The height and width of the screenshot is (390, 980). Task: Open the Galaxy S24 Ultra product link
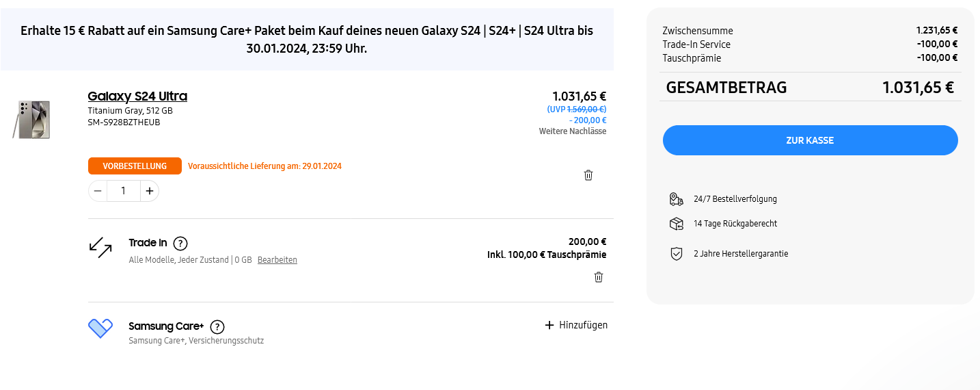tap(137, 96)
